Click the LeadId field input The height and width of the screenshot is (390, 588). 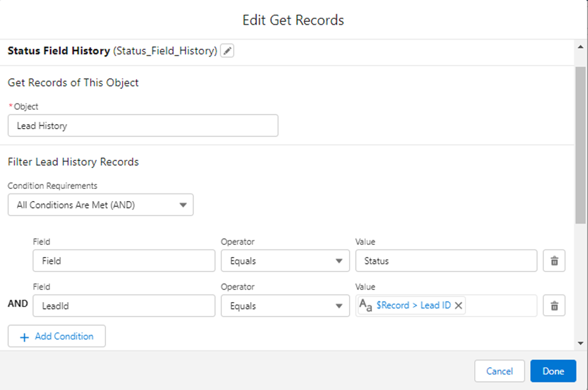point(123,305)
